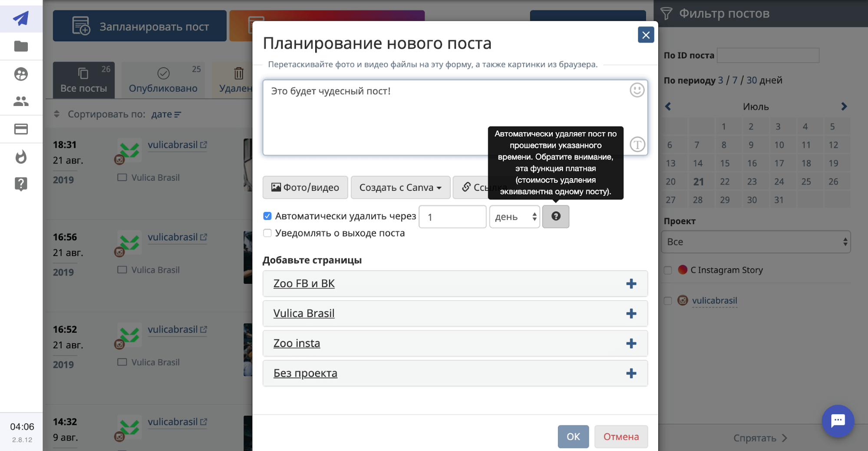868x451 pixels.
Task: Switch to Все посты tab
Action: coord(84,80)
